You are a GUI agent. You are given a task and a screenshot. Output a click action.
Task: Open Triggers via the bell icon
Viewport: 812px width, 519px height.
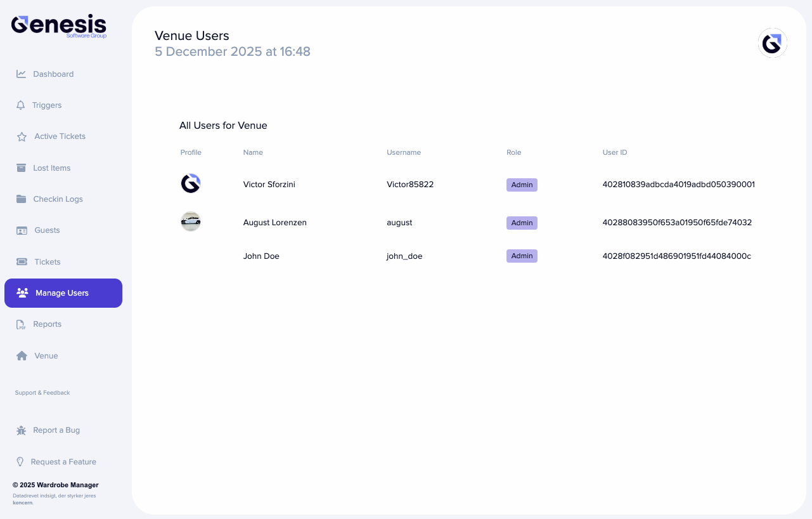[x=21, y=105]
